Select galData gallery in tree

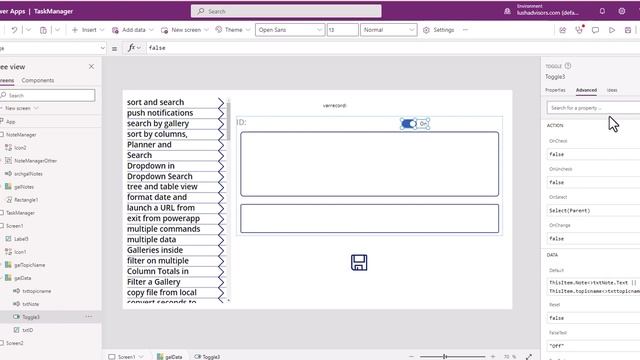22,278
